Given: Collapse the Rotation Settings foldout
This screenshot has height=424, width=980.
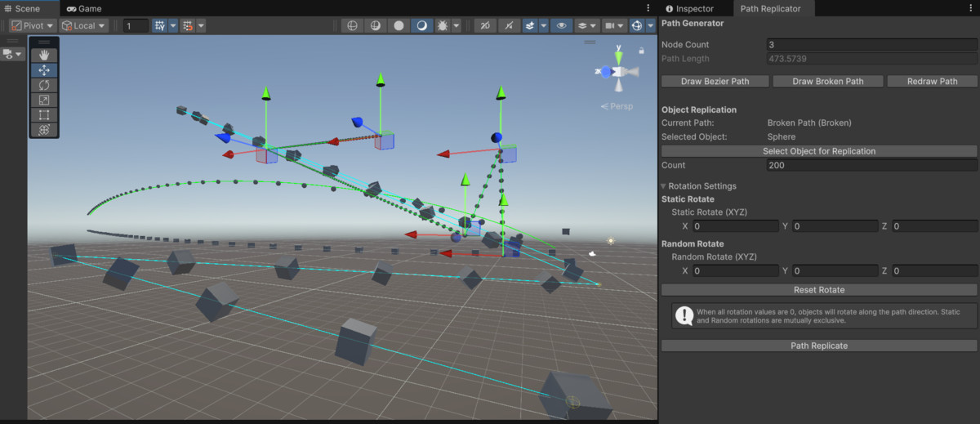Looking at the screenshot, I should [665, 186].
